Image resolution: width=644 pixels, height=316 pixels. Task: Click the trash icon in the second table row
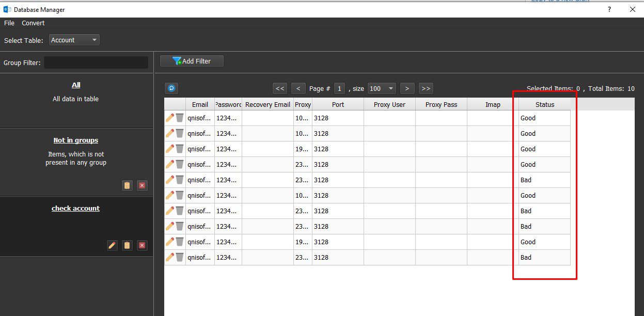pos(180,133)
